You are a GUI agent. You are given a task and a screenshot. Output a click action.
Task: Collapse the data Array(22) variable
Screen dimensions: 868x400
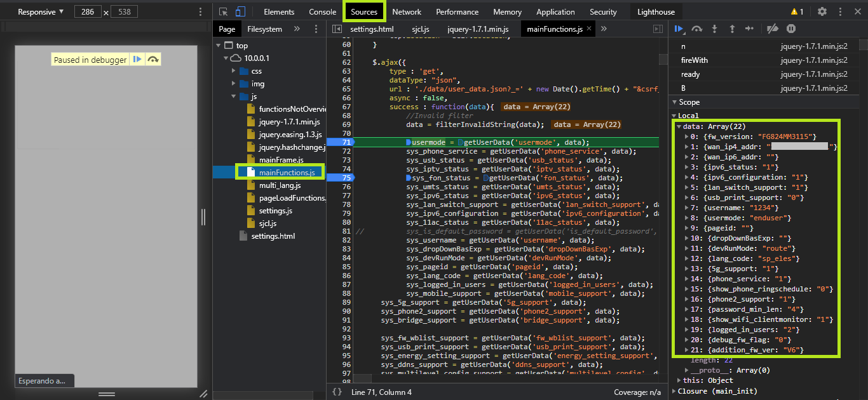[x=680, y=126]
